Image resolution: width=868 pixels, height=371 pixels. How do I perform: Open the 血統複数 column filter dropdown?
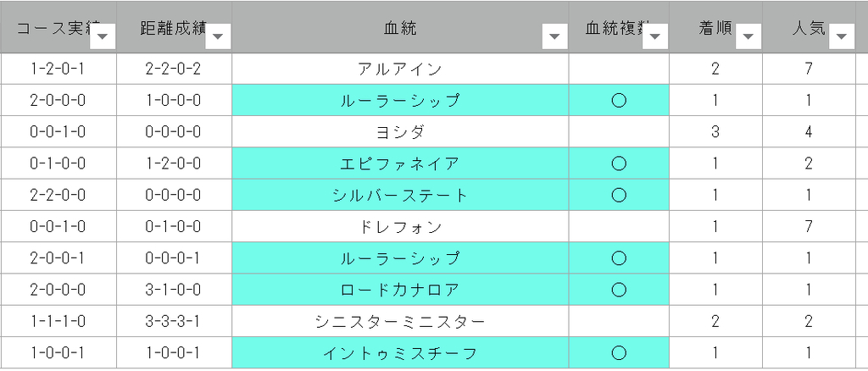click(655, 37)
